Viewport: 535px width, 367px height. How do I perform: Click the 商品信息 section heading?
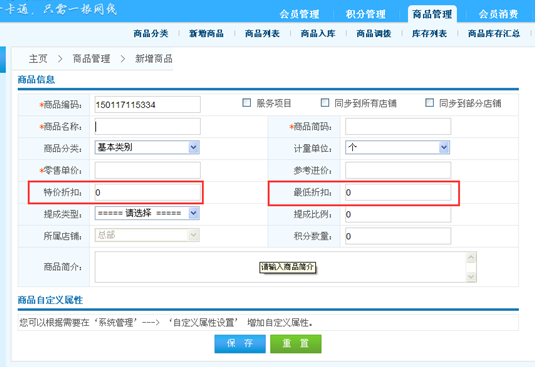coord(36,79)
